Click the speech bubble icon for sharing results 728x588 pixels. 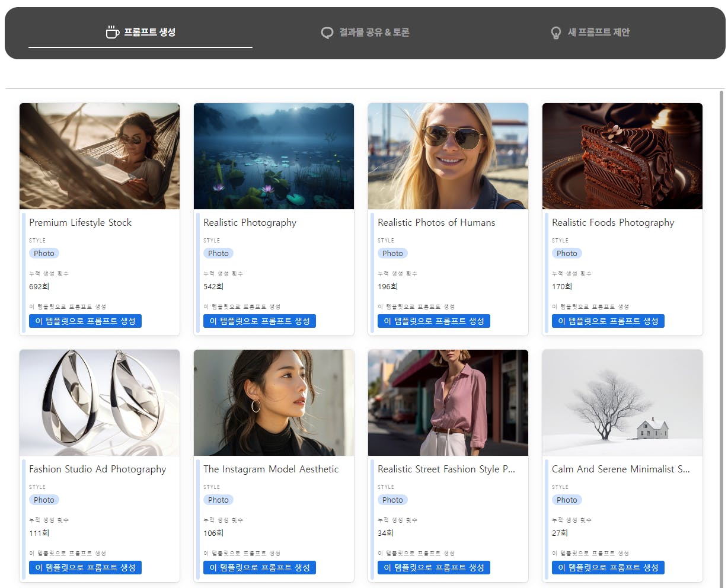[327, 33]
